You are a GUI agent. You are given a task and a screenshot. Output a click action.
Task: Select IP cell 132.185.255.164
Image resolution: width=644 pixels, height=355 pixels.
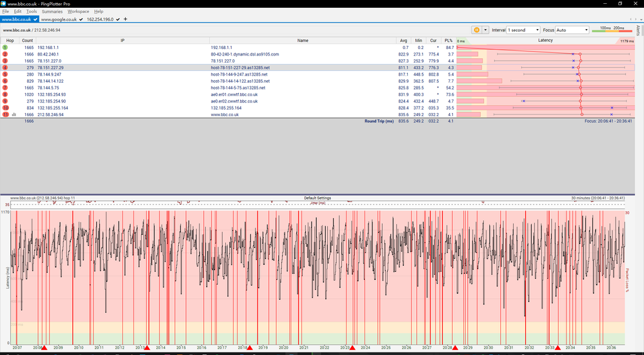pyautogui.click(x=52, y=108)
